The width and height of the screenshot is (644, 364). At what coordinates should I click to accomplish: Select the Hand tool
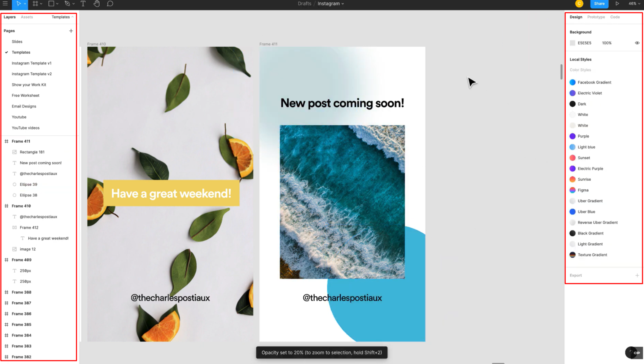pos(97,4)
